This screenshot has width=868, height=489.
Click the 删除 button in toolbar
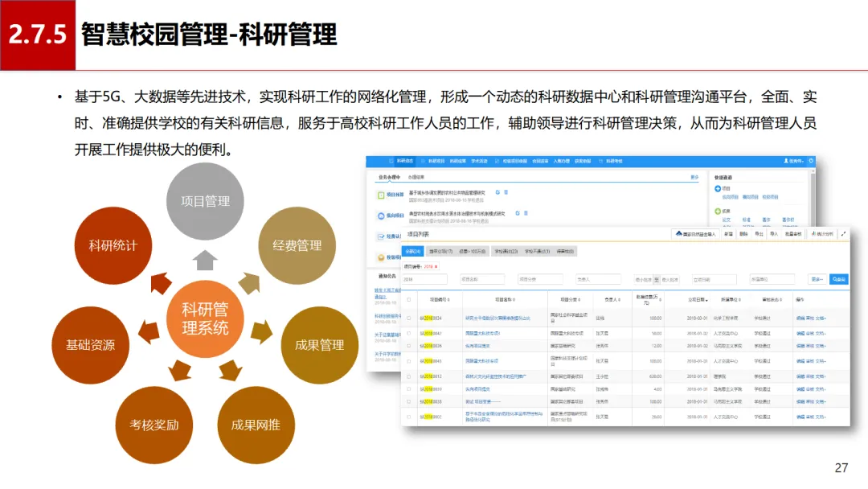click(743, 234)
